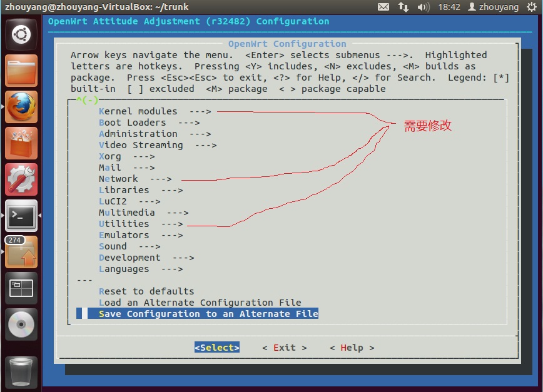Open the Trash icon in launcher
The image size is (543, 392).
click(x=21, y=372)
